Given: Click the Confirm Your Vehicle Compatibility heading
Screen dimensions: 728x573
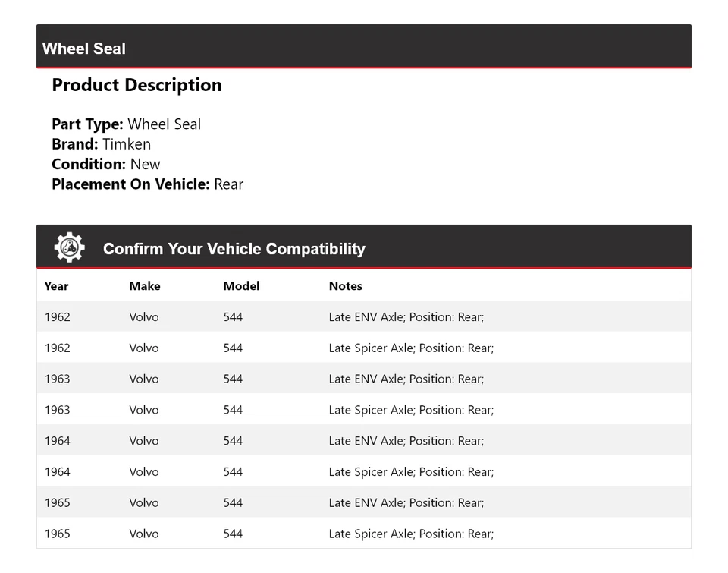Looking at the screenshot, I should [234, 249].
